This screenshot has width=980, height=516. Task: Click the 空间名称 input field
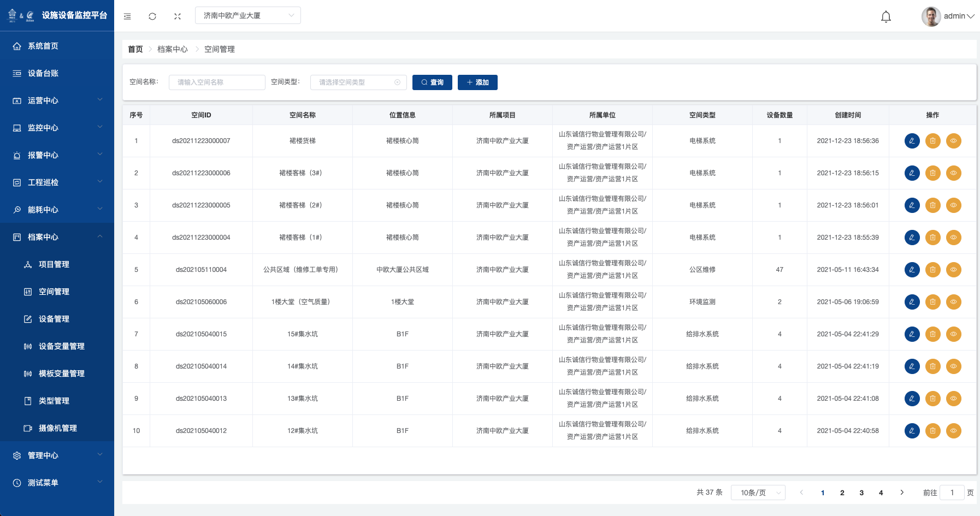(217, 82)
